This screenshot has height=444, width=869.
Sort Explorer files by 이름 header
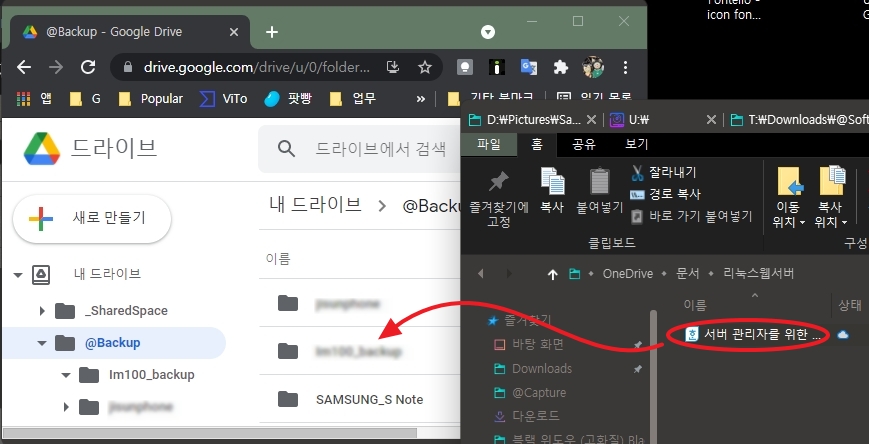pos(694,305)
